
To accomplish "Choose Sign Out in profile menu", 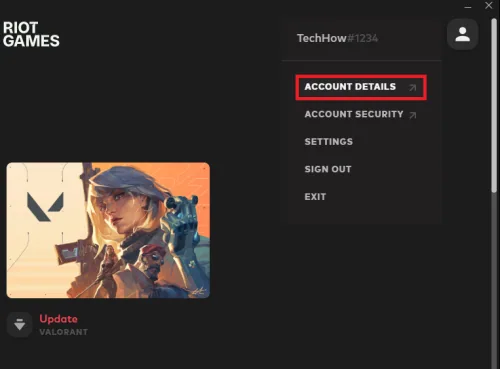I will [x=328, y=169].
